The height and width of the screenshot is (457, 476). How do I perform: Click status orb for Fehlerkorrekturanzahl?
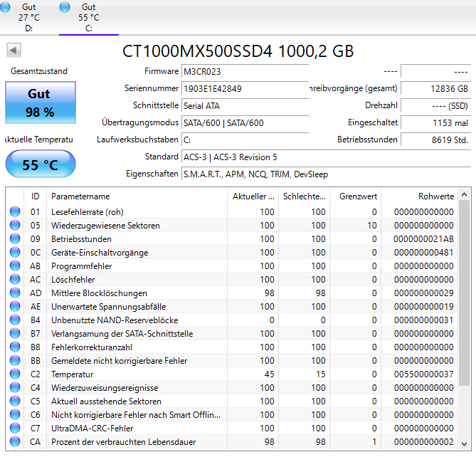pos(15,347)
